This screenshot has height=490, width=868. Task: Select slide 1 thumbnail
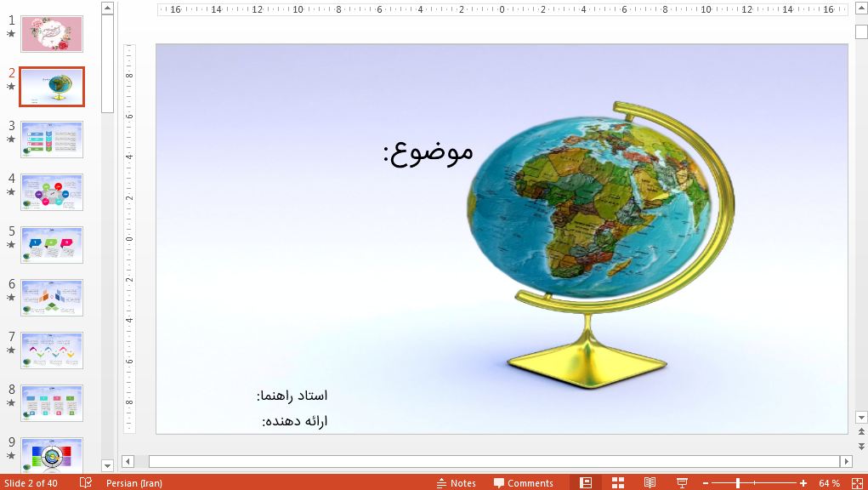51,34
